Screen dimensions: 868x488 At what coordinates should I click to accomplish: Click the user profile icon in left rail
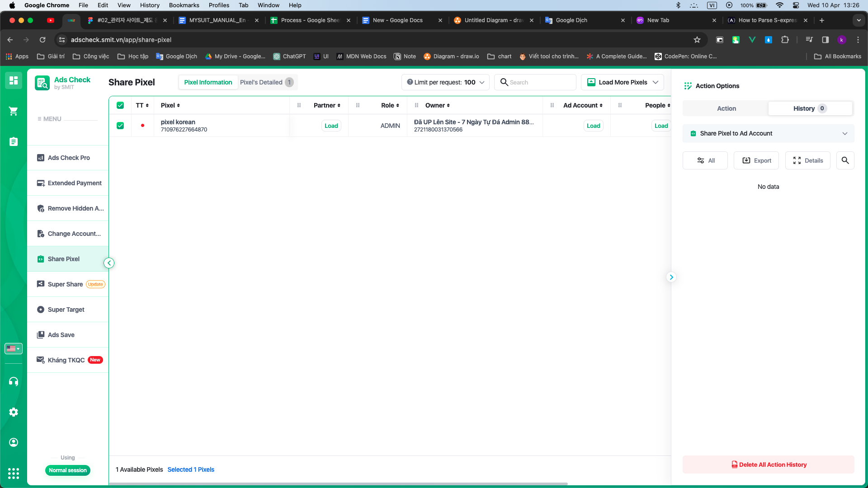tap(14, 442)
